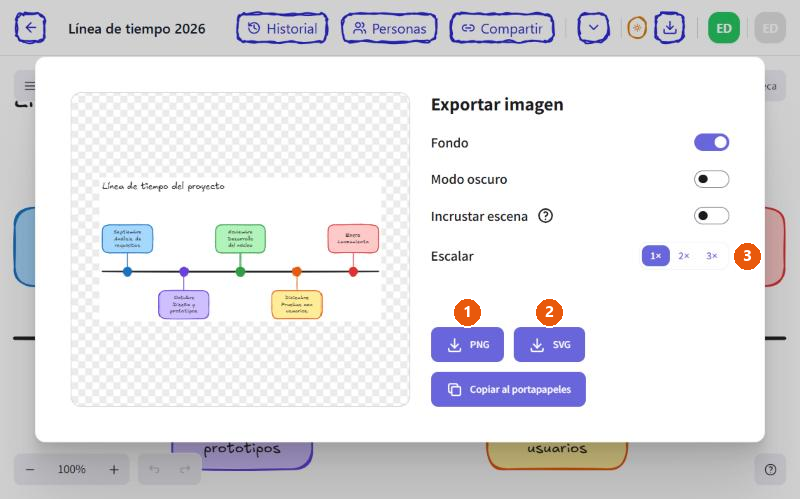800x499 pixels.
Task: Open the help question mark icon
Action: tap(770, 469)
